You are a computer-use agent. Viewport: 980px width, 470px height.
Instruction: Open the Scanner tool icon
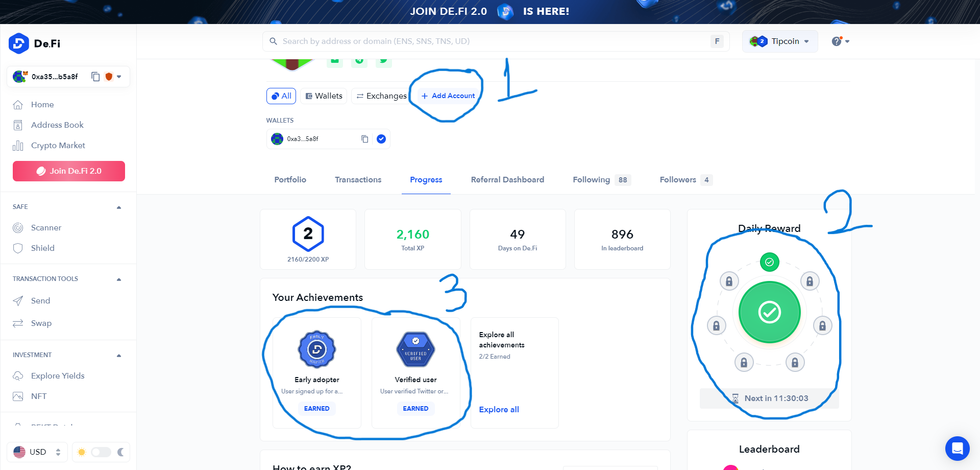18,228
